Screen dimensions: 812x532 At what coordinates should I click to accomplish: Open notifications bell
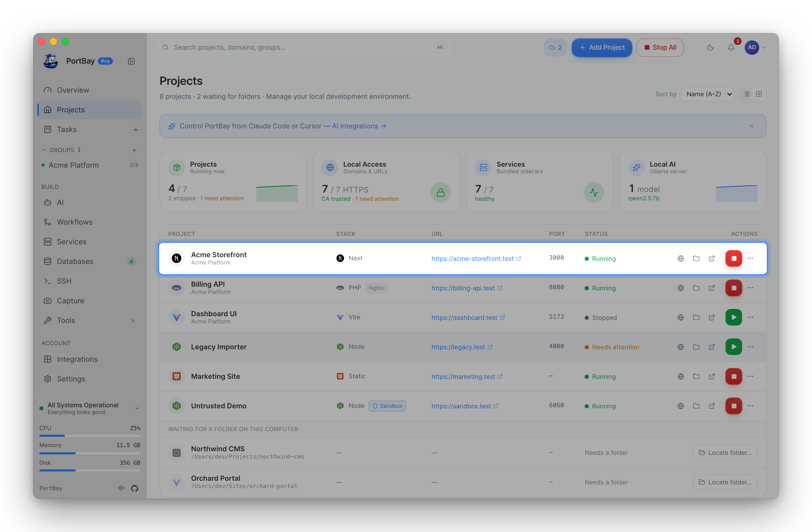[x=731, y=47]
